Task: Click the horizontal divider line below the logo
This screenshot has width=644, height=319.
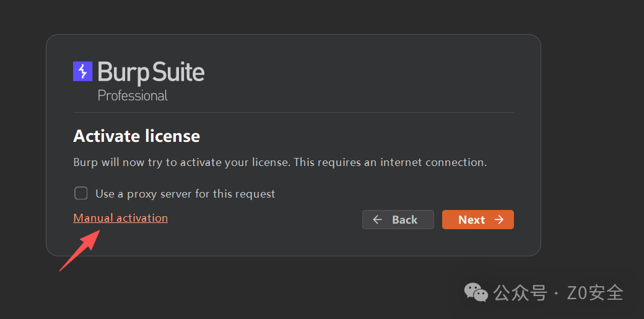Action: coord(294,112)
